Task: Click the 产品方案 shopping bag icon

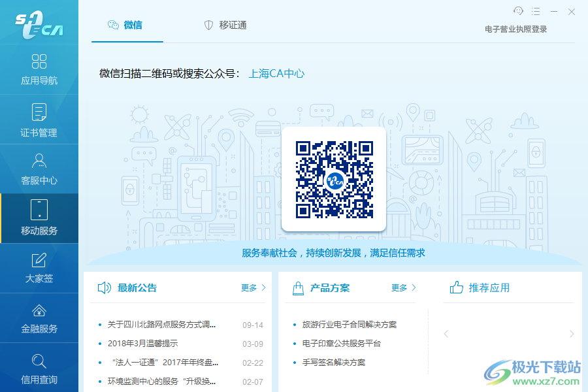Action: (x=298, y=288)
